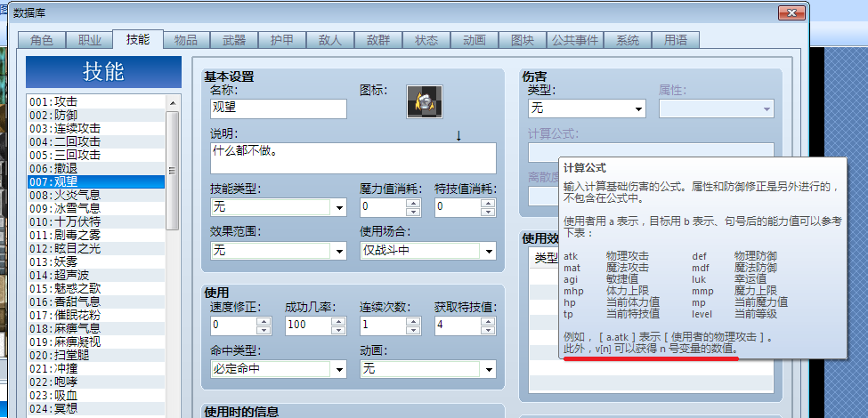Click the skill 名称 input field
This screenshot has width=868, height=418.
279,109
